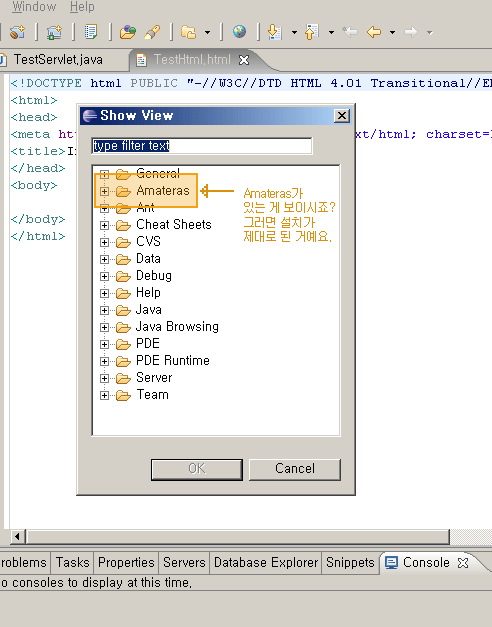Click the web browser globe toolbar icon
Image resolution: width=492 pixels, height=627 pixels.
(x=239, y=32)
